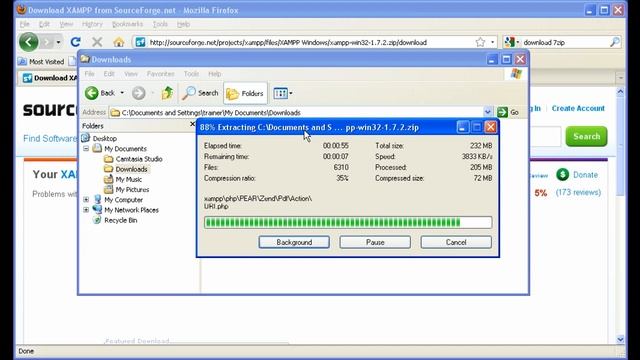Click the Go button in Explorer address bar
This screenshot has width=640, height=360.
point(508,112)
